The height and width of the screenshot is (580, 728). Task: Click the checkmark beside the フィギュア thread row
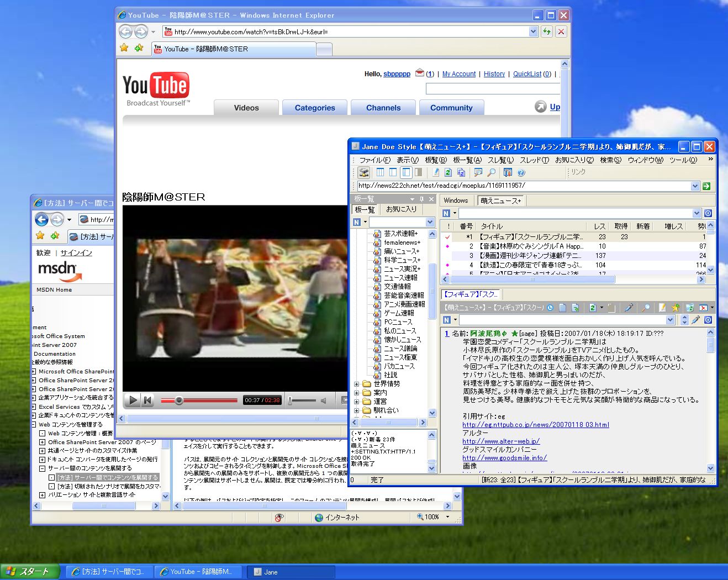tap(447, 237)
